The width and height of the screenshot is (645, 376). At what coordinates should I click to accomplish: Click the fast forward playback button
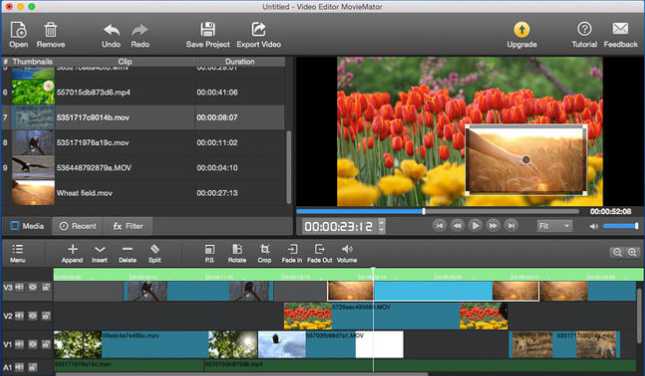(x=493, y=225)
